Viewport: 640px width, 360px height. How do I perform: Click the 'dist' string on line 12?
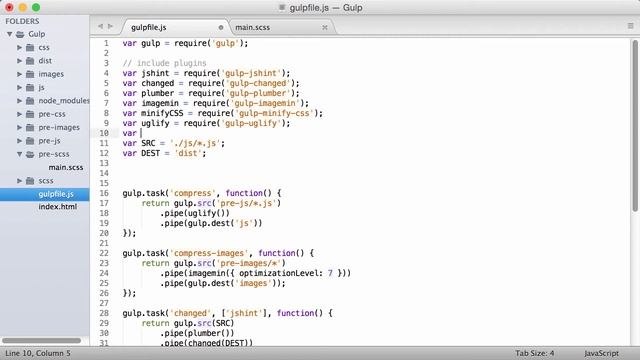(x=188, y=153)
